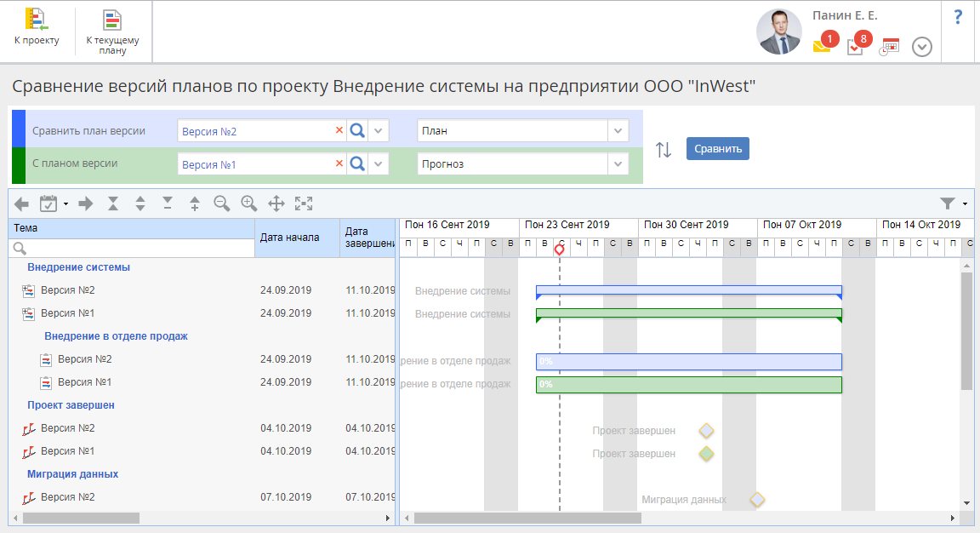The height and width of the screenshot is (533, 980).
Task: Expand the 'Прогноз' type dropdown
Action: 618,164
